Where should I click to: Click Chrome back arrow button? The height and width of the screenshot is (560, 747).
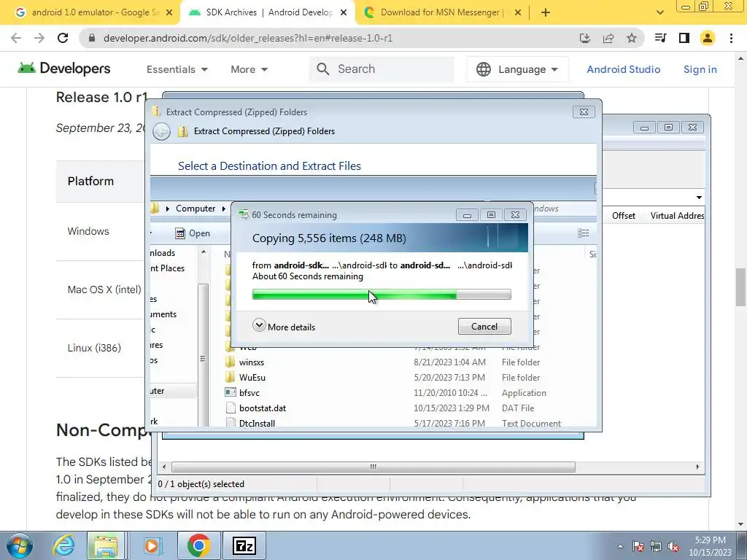click(x=16, y=38)
